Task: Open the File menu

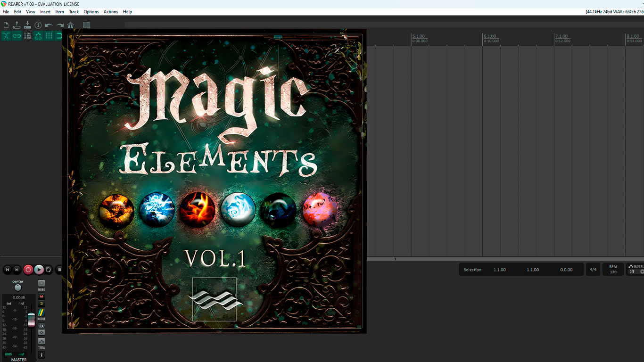Action: point(6,12)
